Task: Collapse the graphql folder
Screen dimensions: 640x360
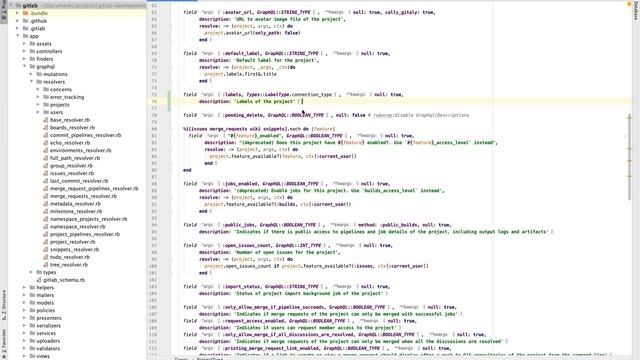Action: click(x=24, y=67)
